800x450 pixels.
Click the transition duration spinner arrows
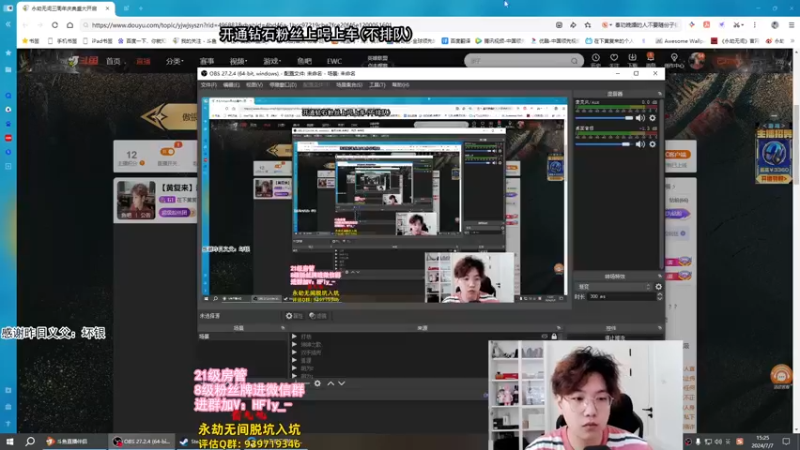[660, 296]
